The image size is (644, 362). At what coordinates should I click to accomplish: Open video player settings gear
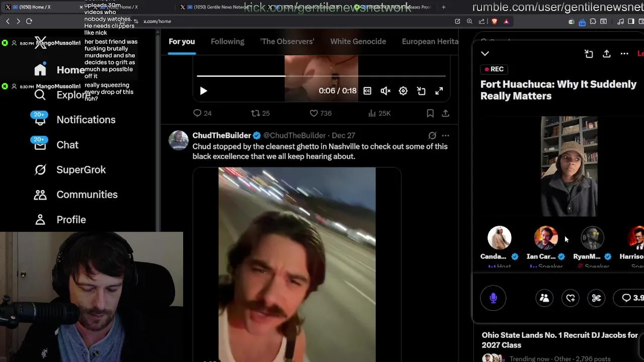pyautogui.click(x=403, y=91)
